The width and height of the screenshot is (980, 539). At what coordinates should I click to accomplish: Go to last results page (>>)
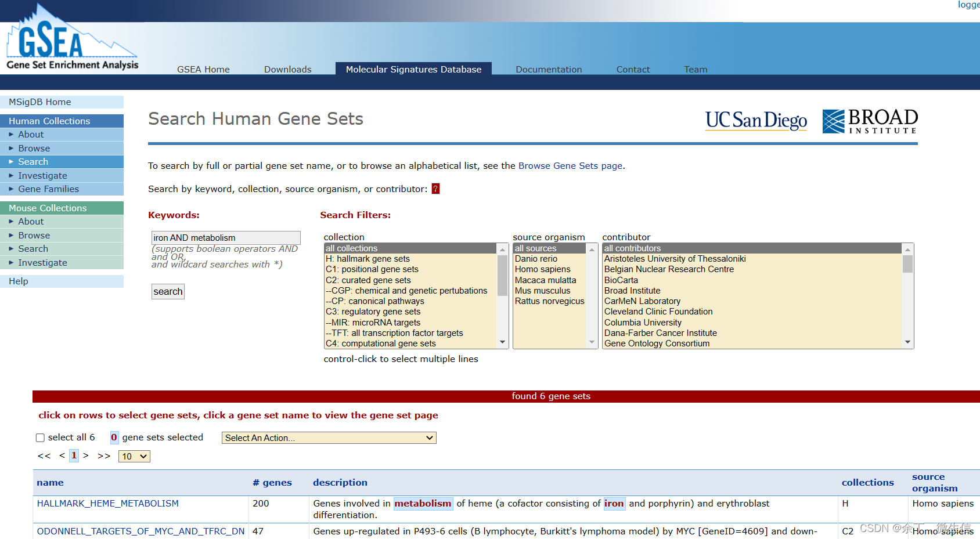click(104, 456)
